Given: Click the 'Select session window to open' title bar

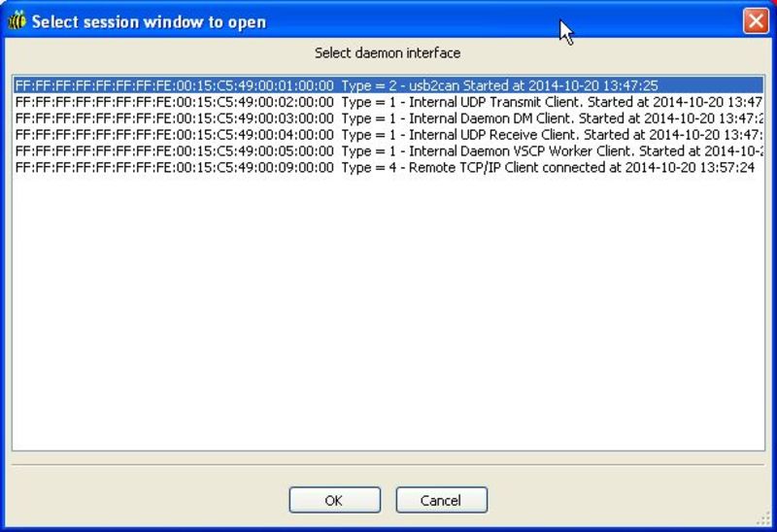Looking at the screenshot, I should (x=291, y=21).
